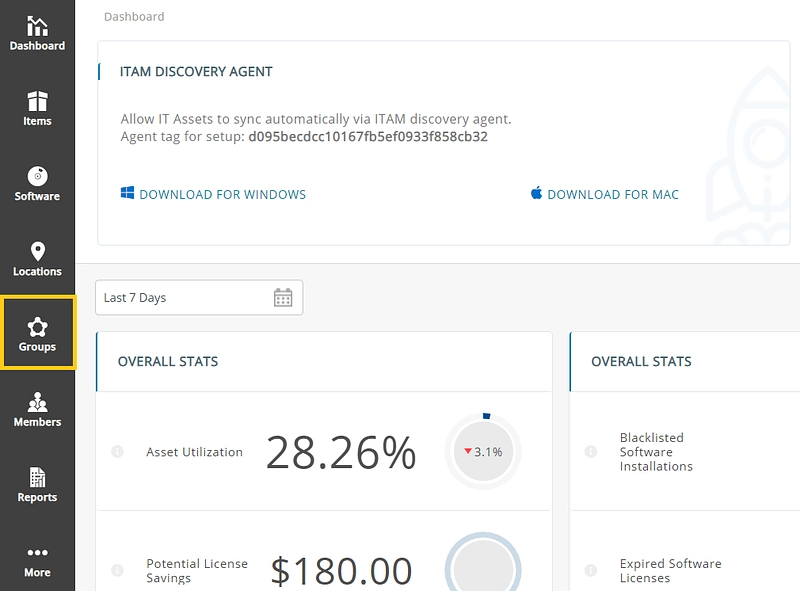Expand the More menu in sidebar
This screenshot has width=800, height=591.
coord(37,553)
